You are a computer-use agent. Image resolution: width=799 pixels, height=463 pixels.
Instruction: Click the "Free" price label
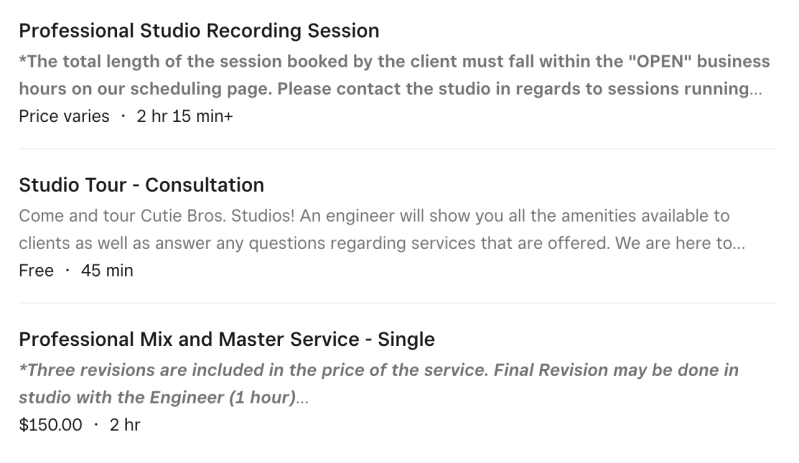[36, 270]
